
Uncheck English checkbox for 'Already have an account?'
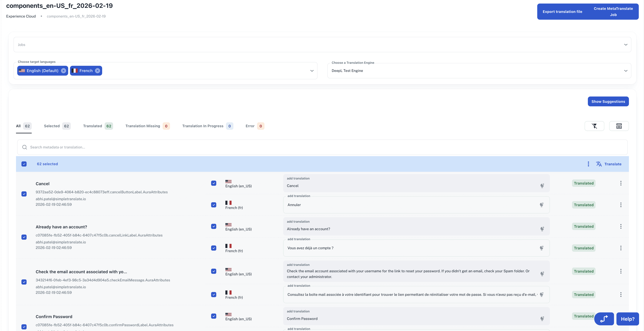point(214,226)
